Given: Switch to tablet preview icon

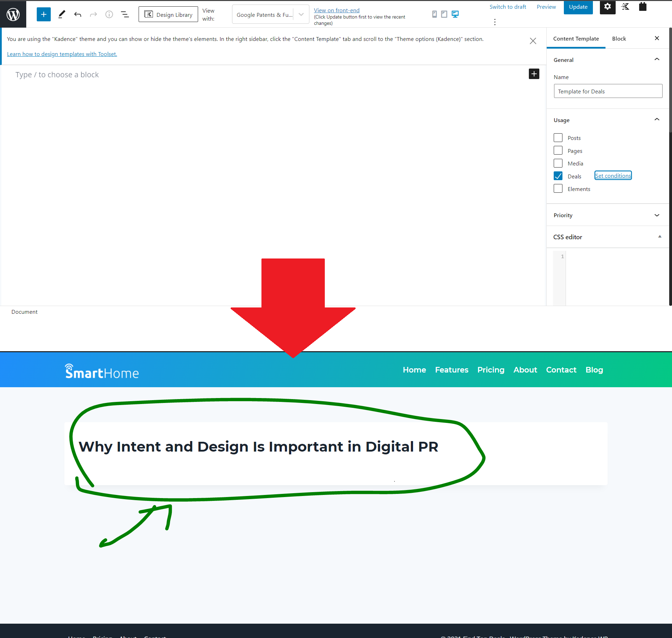Looking at the screenshot, I should pyautogui.click(x=444, y=14).
